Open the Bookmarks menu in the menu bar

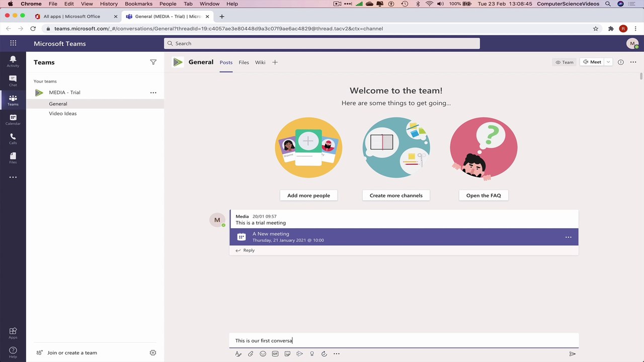point(138,4)
